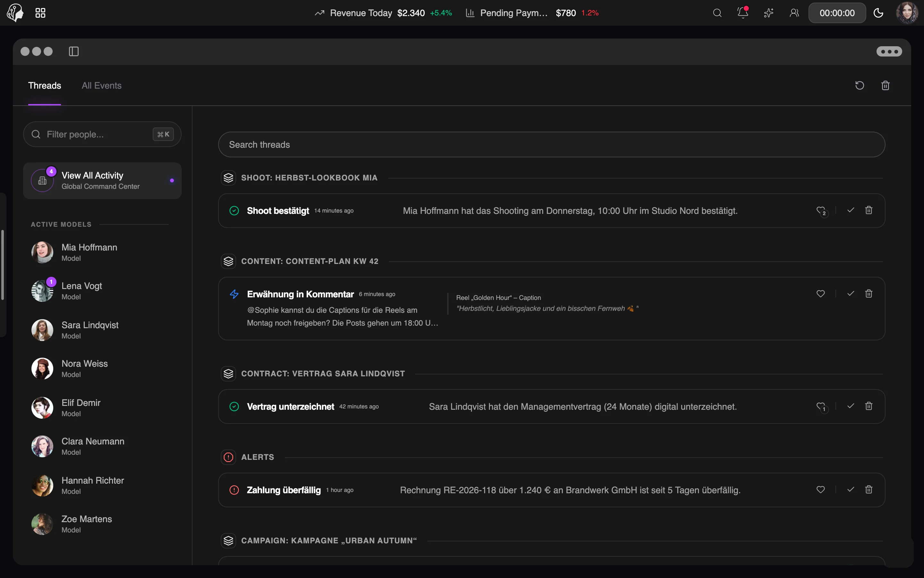The width and height of the screenshot is (924, 578).
Task: Focus the Filter people input field
Action: coord(102,134)
